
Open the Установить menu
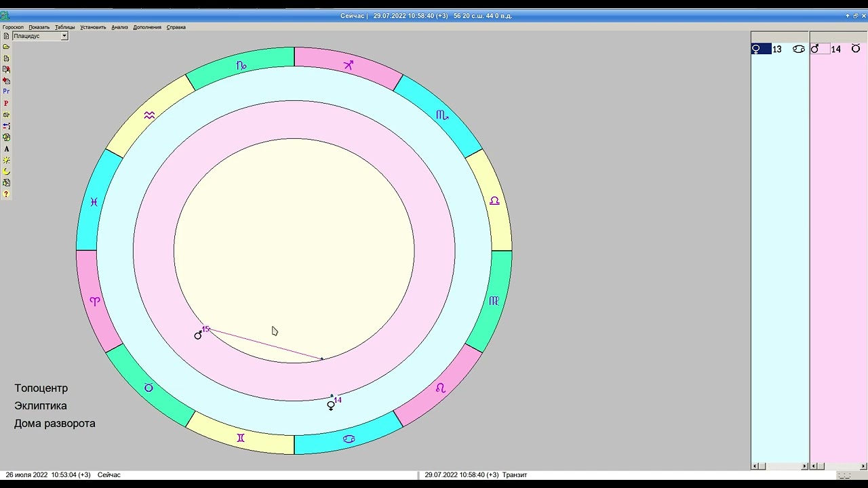(93, 27)
